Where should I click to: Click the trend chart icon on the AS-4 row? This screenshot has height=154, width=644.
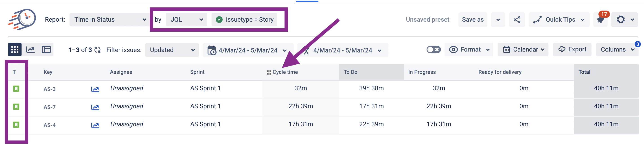[96, 125]
